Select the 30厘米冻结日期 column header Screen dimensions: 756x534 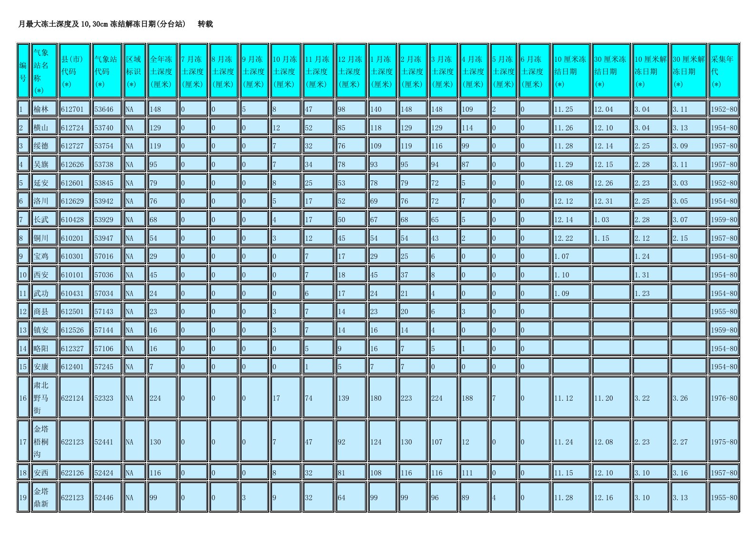click(x=611, y=71)
